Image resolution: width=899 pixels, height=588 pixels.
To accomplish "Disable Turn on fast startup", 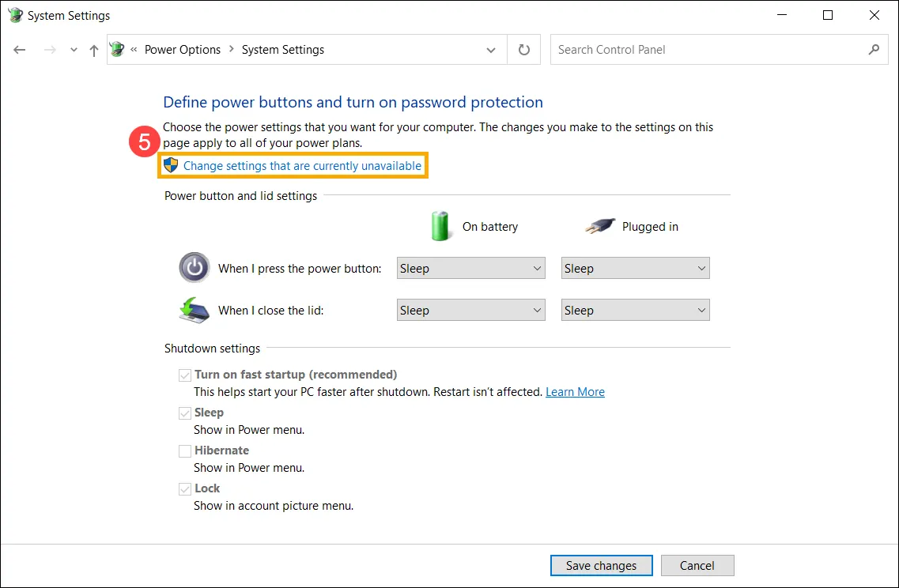I will [x=184, y=375].
